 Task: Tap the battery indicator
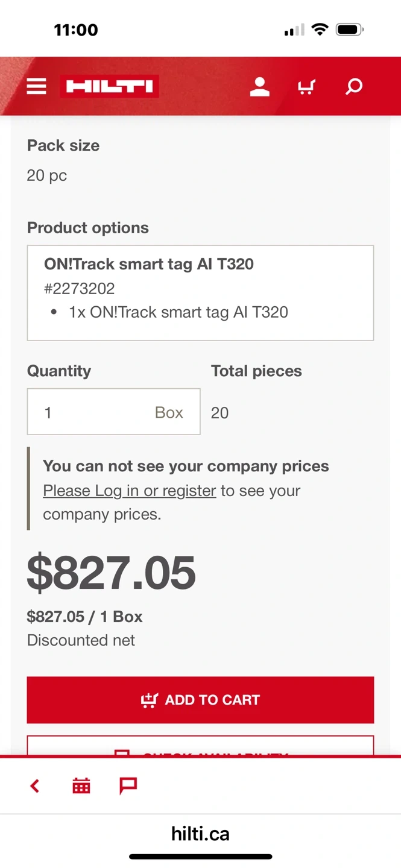click(350, 30)
